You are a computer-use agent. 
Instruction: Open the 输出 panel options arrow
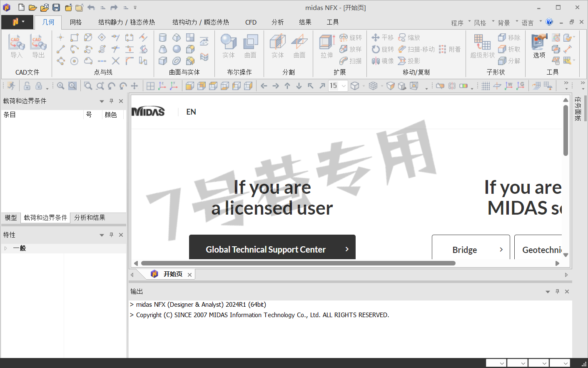pos(548,292)
